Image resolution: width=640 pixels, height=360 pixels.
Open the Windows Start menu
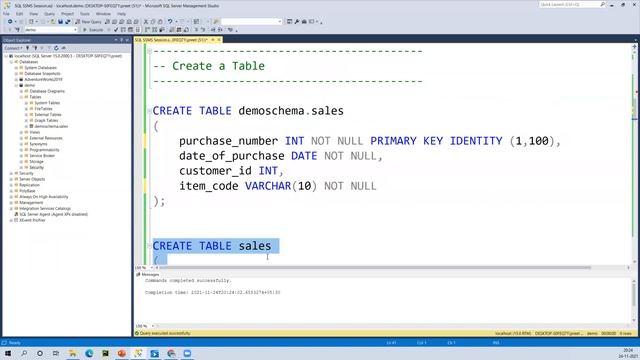click(x=7, y=353)
